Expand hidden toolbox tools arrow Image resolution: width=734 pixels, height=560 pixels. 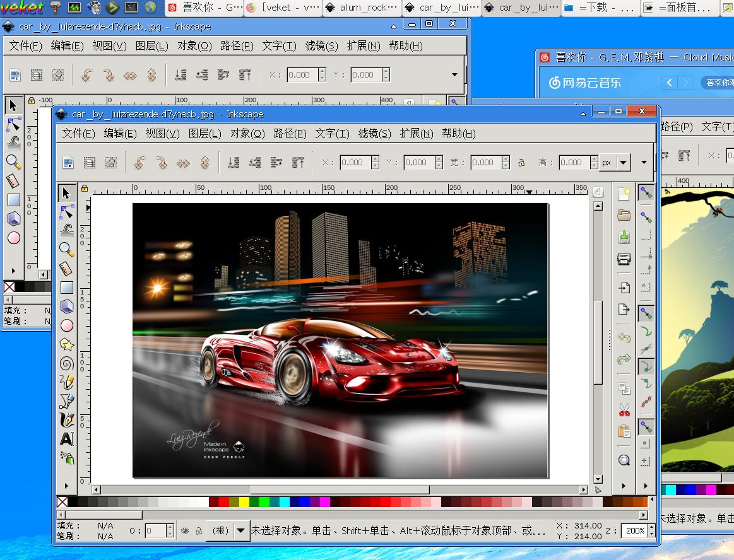pos(66,486)
